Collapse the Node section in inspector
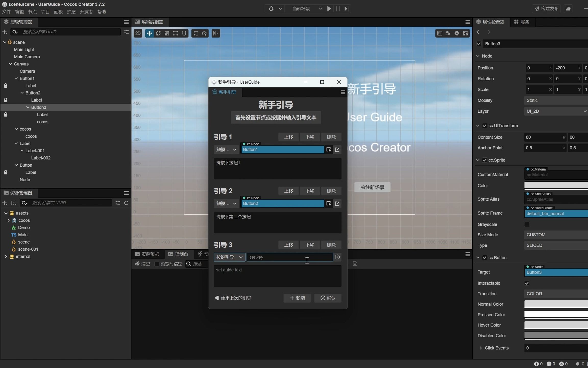 (478, 56)
